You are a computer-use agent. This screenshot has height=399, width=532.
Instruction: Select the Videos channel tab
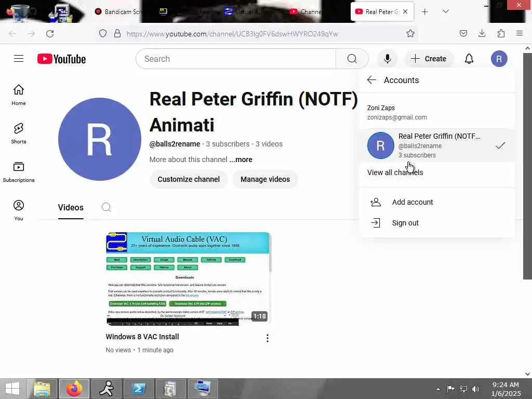coord(71,207)
